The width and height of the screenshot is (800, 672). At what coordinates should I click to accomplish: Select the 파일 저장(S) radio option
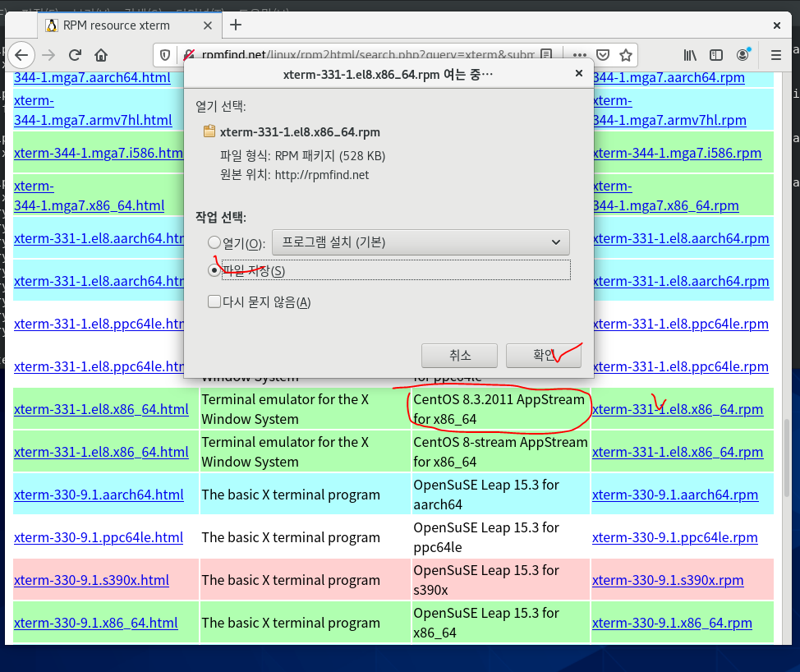tap(214, 270)
